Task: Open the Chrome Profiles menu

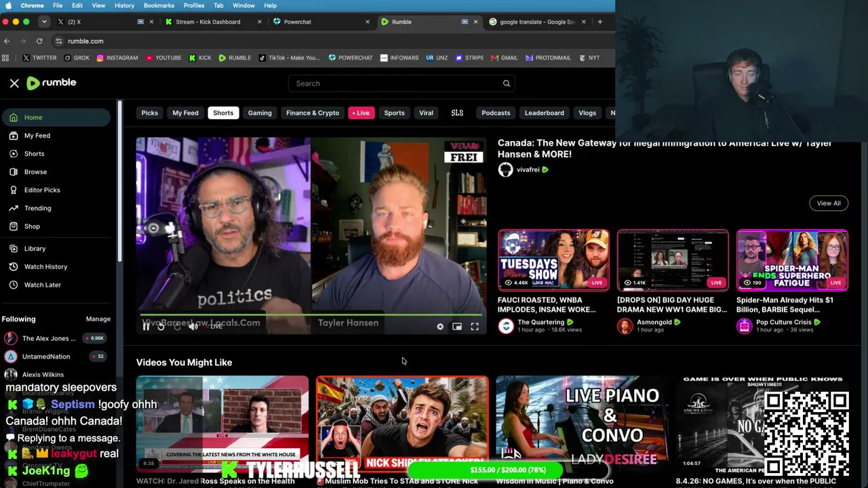Action: pyautogui.click(x=194, y=5)
